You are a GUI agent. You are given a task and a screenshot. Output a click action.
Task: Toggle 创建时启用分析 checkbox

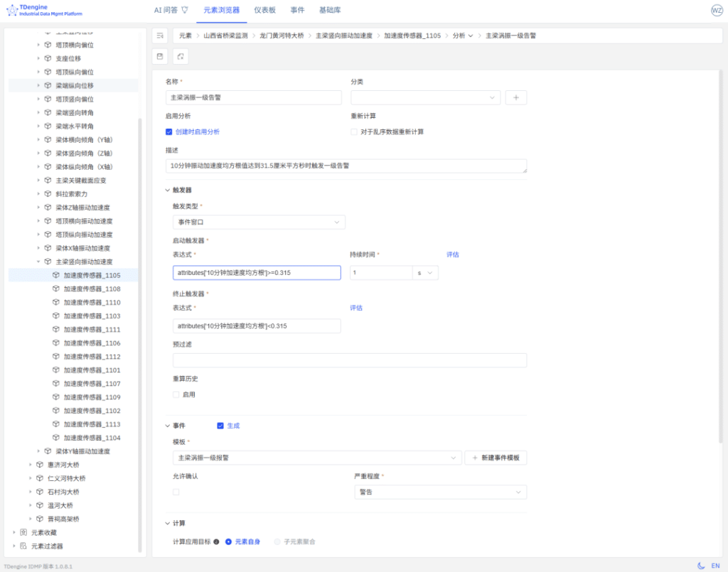tap(169, 131)
